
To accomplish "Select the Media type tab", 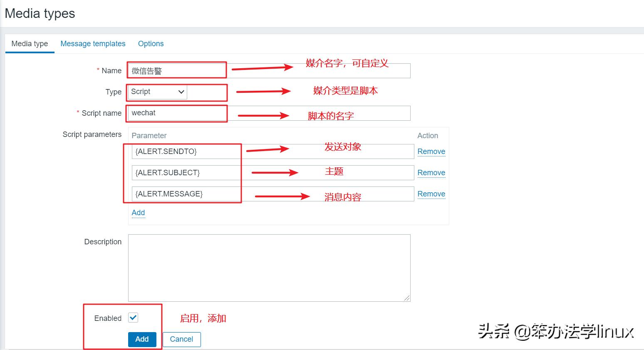I will tap(29, 43).
